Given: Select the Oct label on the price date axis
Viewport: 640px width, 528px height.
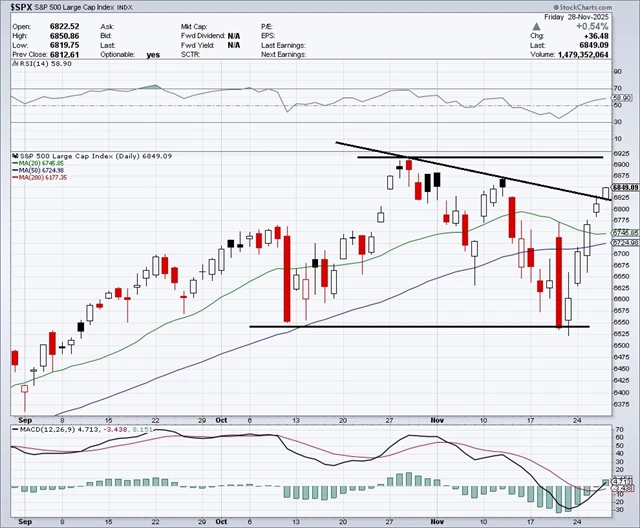Looking at the screenshot, I should 221,420.
